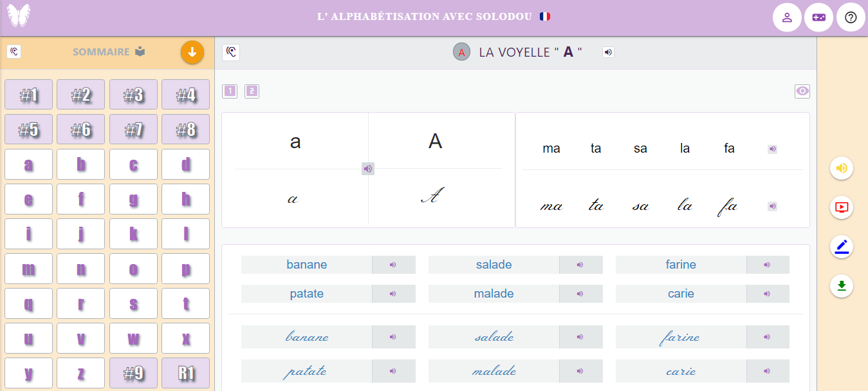Open the help question mark icon
Image resolution: width=868 pixels, height=391 pixels.
tap(851, 17)
